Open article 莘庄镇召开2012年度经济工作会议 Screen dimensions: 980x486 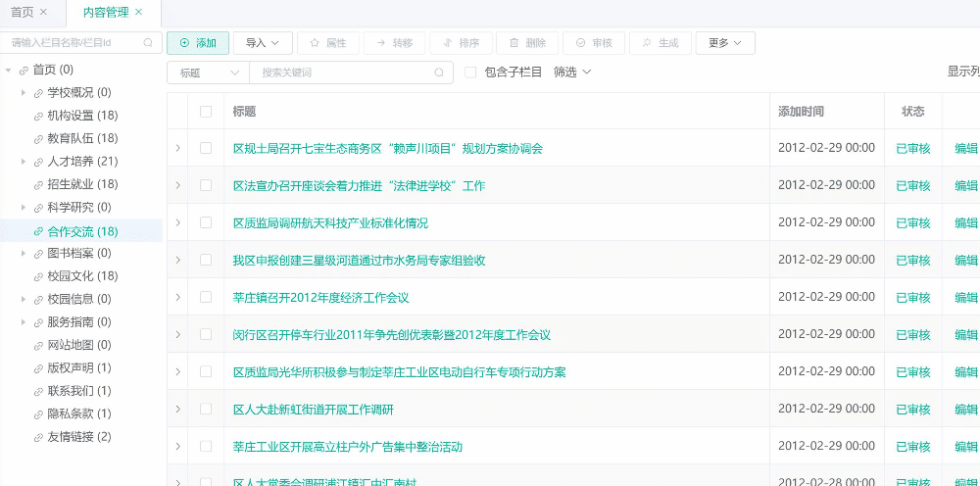click(320, 298)
